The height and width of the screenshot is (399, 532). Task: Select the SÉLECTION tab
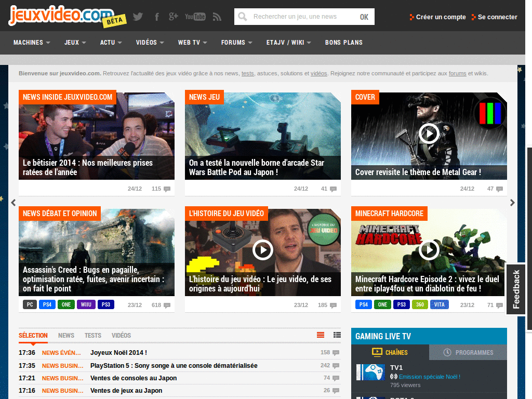tap(33, 335)
